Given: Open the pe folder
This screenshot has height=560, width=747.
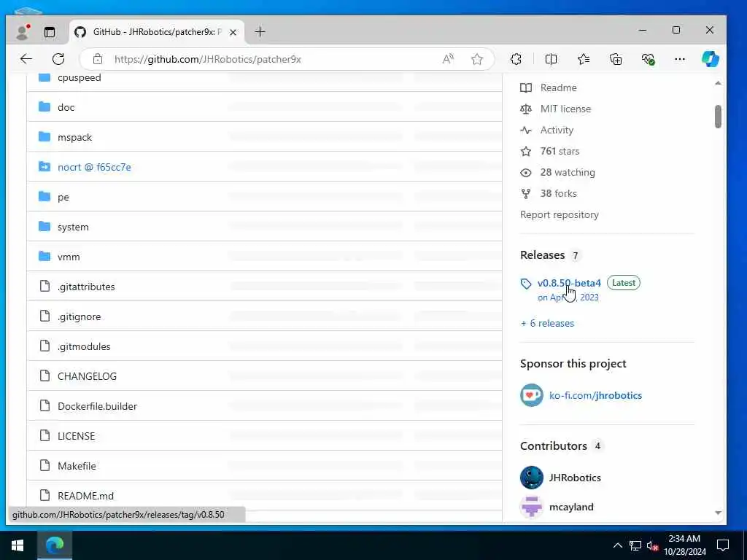Looking at the screenshot, I should [x=63, y=197].
